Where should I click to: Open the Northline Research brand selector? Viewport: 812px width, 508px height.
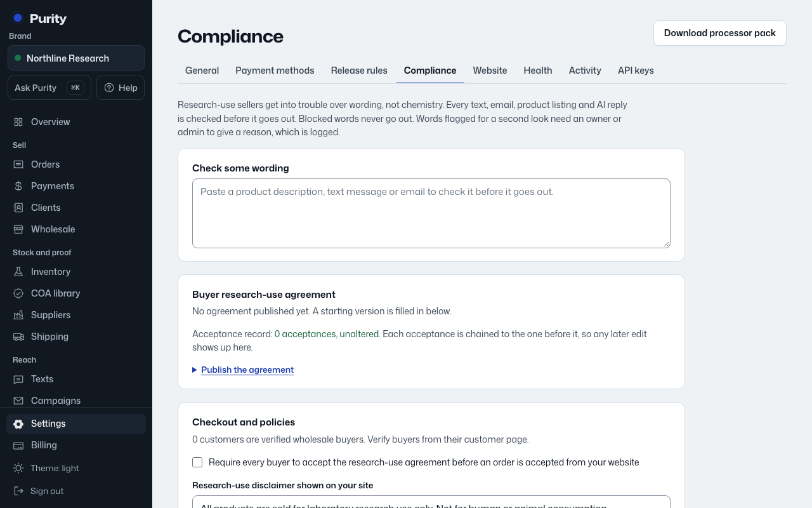pyautogui.click(x=76, y=58)
